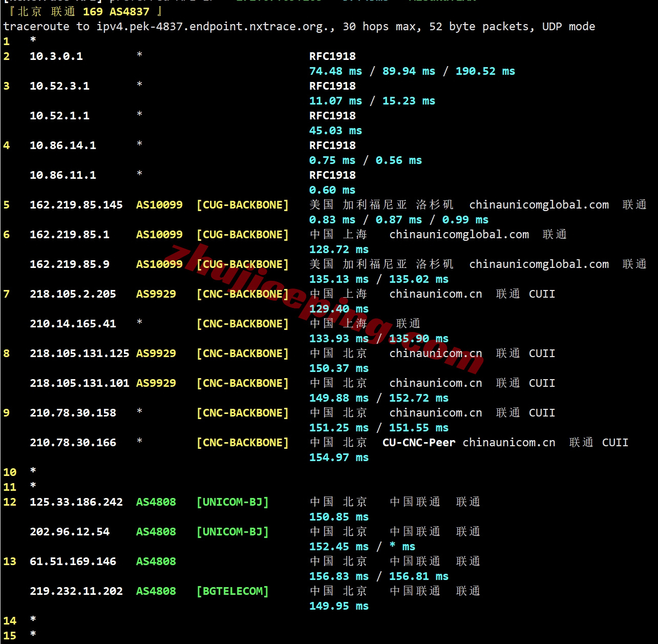Select the IP address 218.105.2.205

pyautogui.click(x=73, y=294)
